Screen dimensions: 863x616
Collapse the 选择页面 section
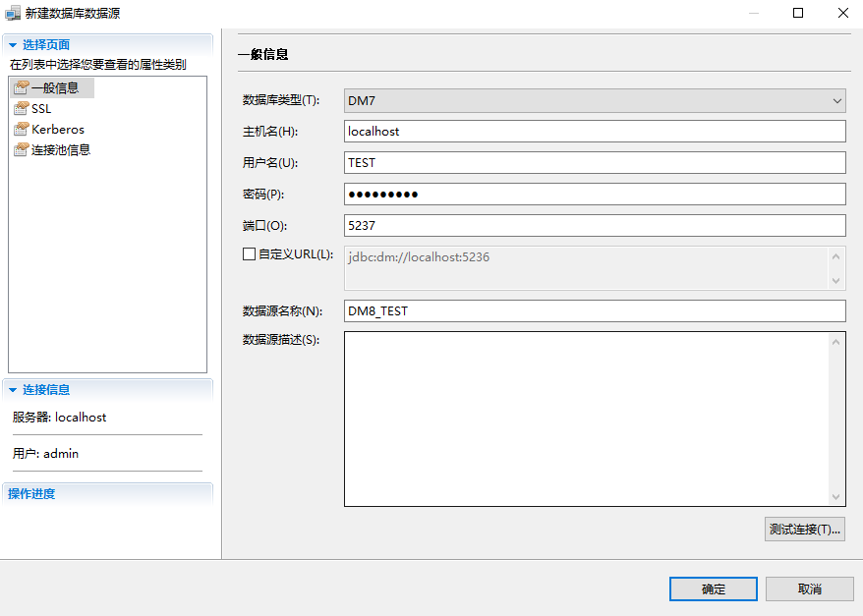13,45
